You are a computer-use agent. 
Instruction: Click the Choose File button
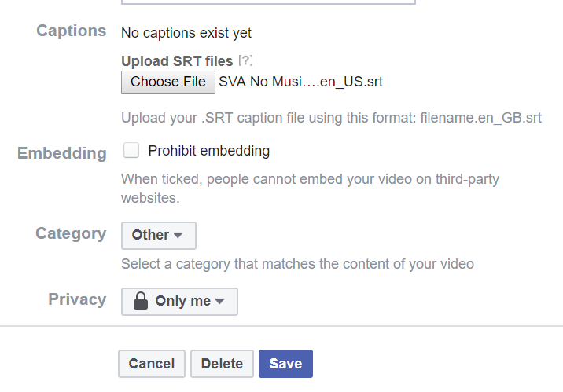(x=168, y=82)
